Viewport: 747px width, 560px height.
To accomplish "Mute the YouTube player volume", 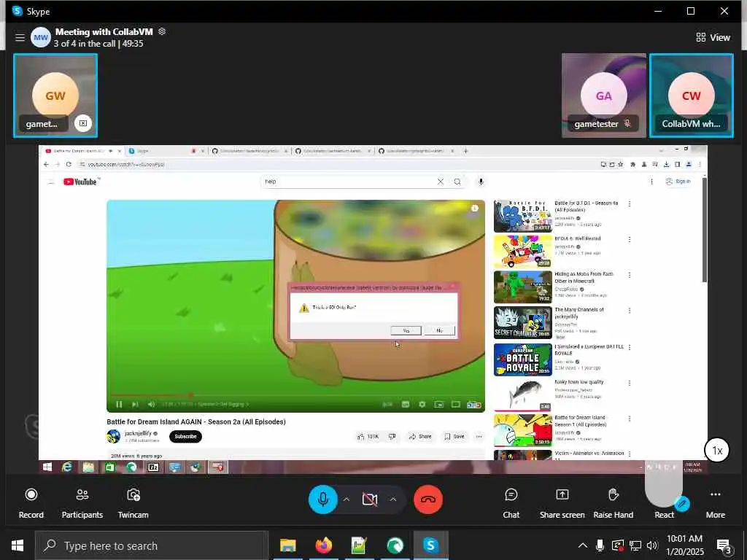I will click(x=151, y=404).
